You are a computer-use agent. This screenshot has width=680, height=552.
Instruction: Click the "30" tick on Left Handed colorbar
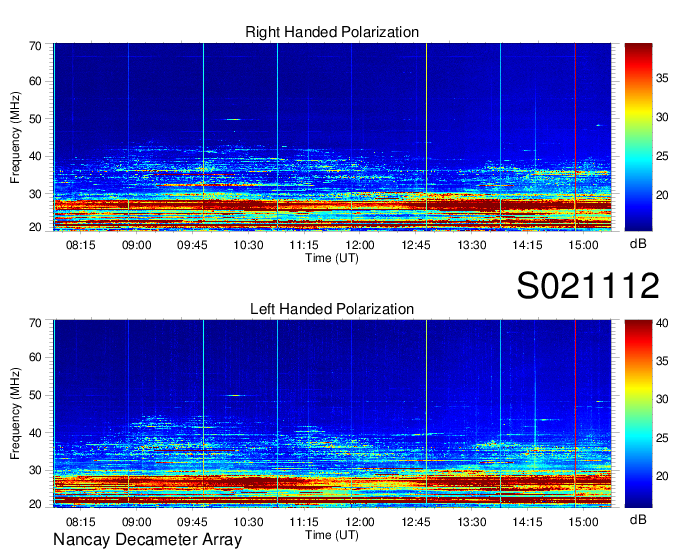[662, 399]
